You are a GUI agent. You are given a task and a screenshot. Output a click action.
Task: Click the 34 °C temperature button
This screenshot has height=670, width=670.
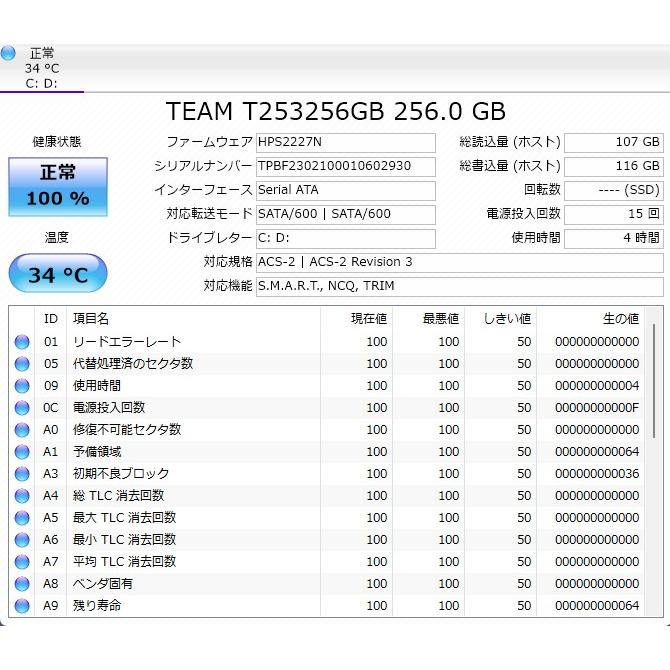58,273
